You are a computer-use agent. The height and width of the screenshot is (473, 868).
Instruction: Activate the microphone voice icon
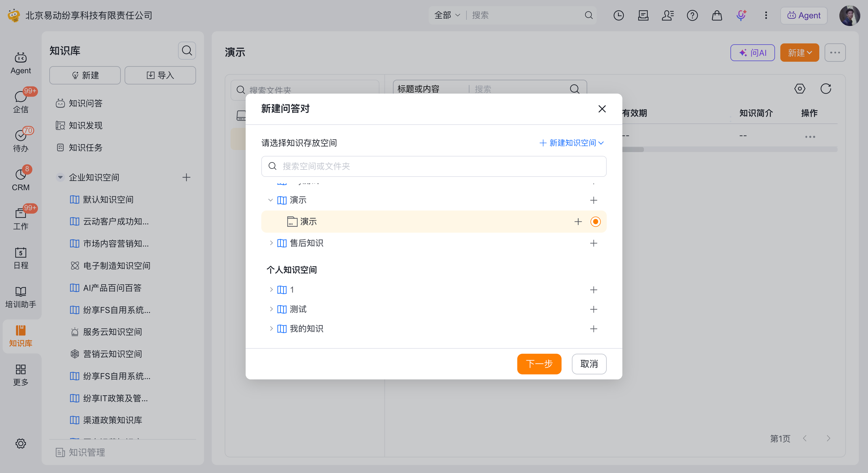tap(741, 15)
